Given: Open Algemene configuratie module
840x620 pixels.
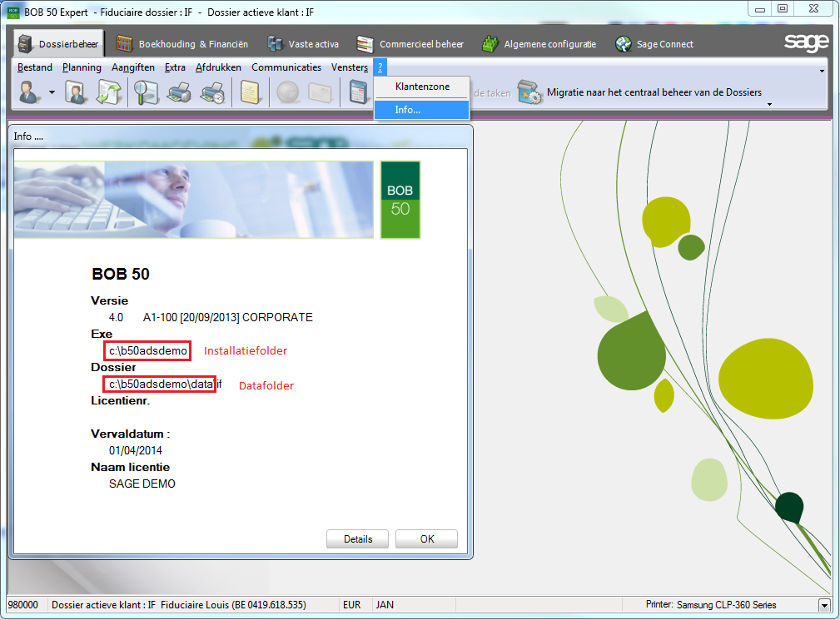Looking at the screenshot, I should 539,44.
